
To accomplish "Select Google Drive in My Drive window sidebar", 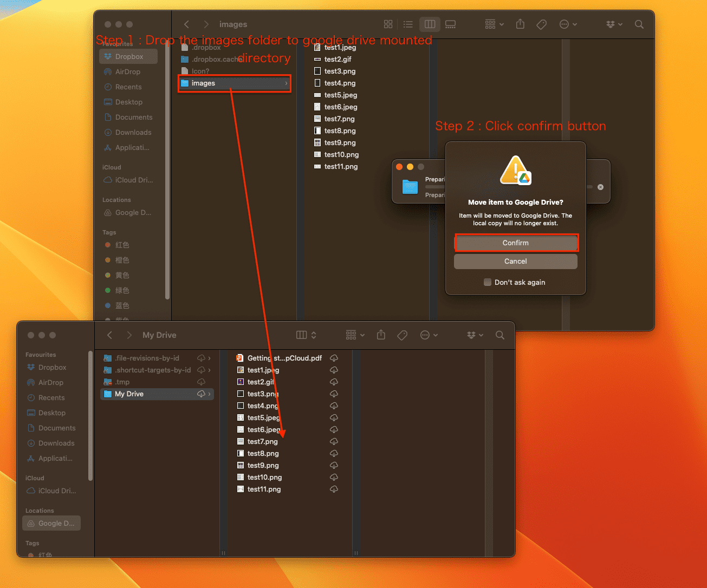I will pyautogui.click(x=51, y=523).
